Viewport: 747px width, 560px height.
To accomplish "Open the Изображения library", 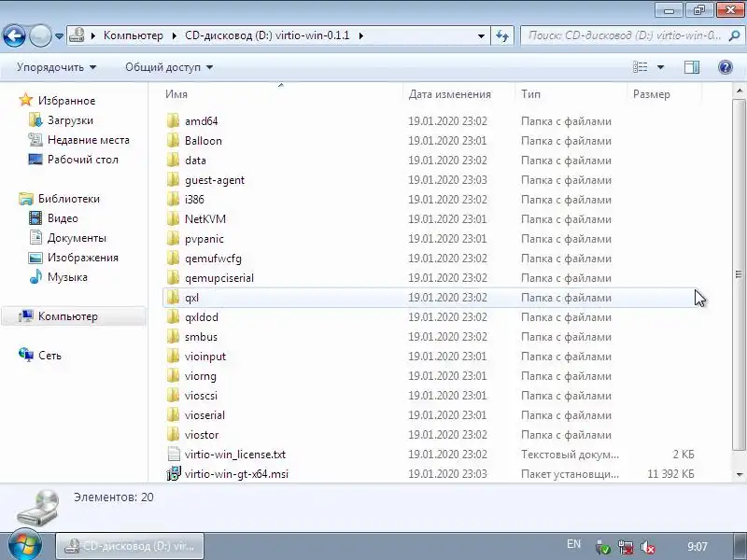I will (x=82, y=258).
